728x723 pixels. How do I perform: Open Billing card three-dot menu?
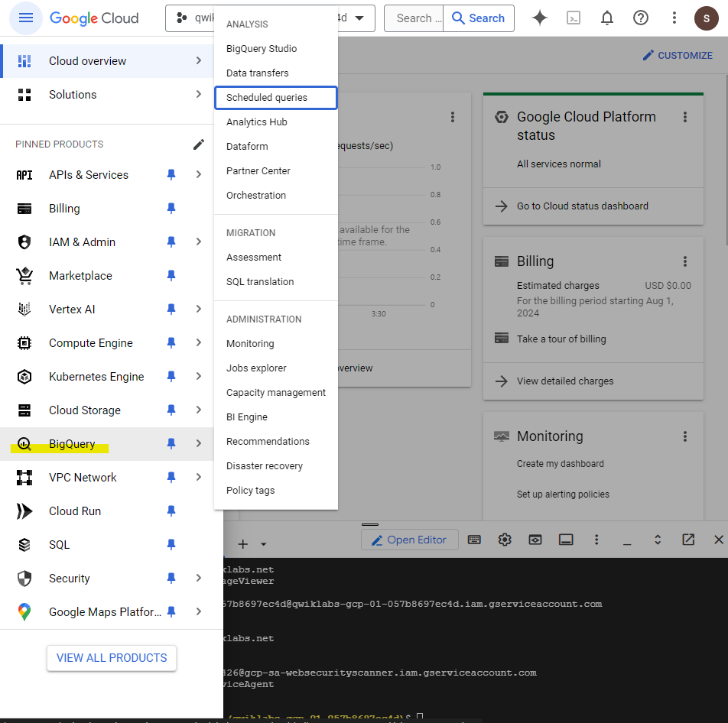point(685,261)
